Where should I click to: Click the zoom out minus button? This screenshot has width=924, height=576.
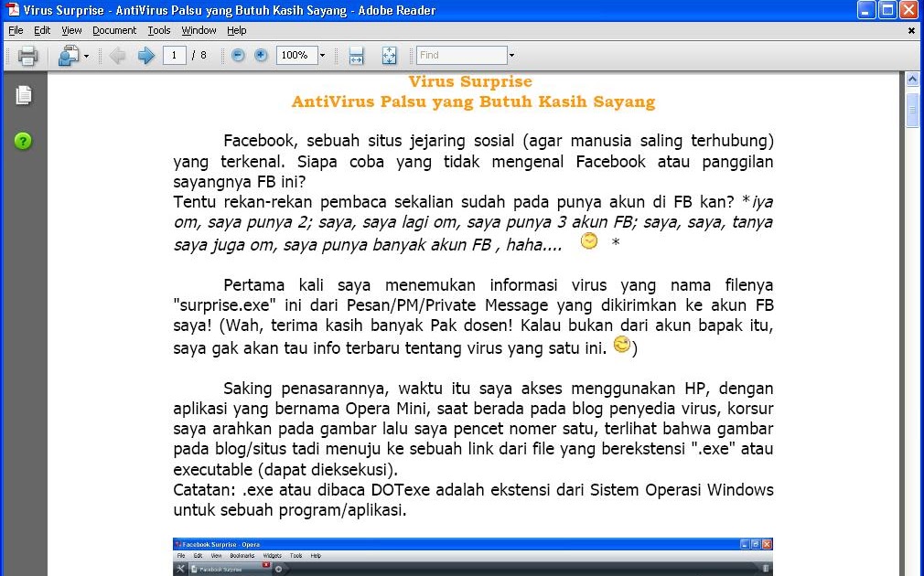pos(238,56)
